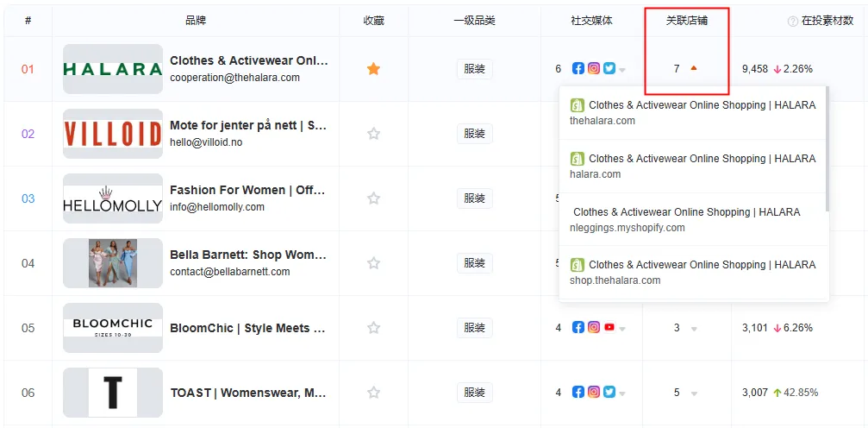Click Shopify icon for thehalara.com store
The height and width of the screenshot is (428, 868).
578,105
